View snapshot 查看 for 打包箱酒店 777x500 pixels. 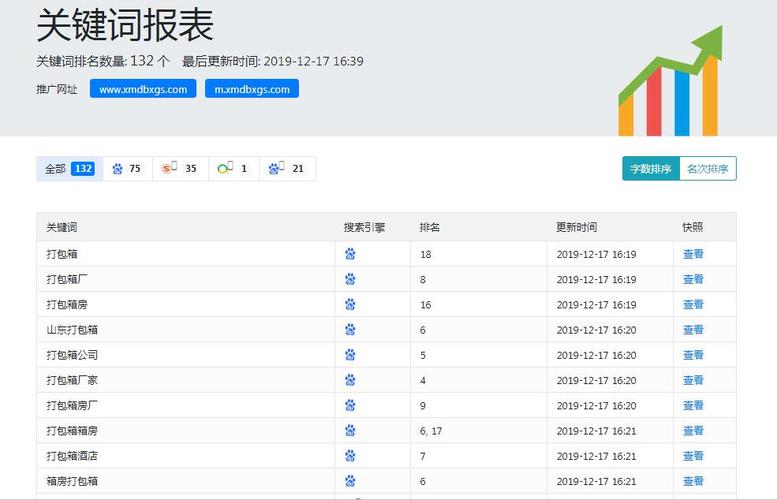tap(693, 456)
